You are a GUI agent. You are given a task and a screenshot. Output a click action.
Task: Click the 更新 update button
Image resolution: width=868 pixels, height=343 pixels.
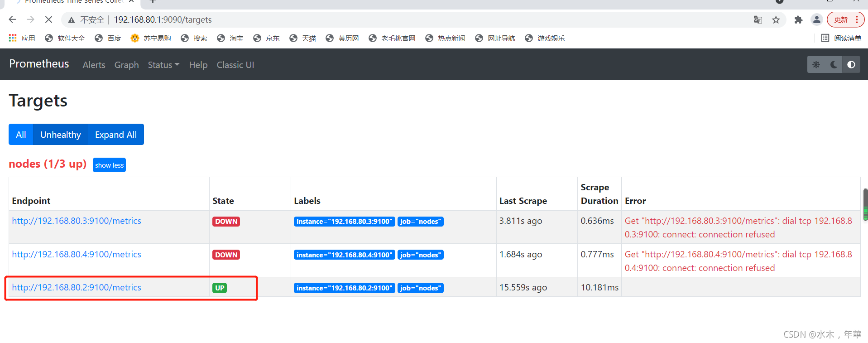point(845,19)
